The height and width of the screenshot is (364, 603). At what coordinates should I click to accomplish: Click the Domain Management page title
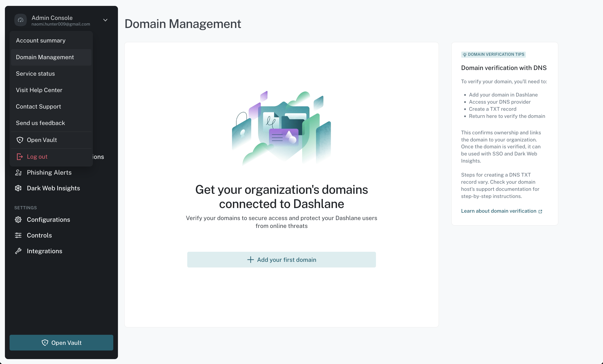(183, 24)
